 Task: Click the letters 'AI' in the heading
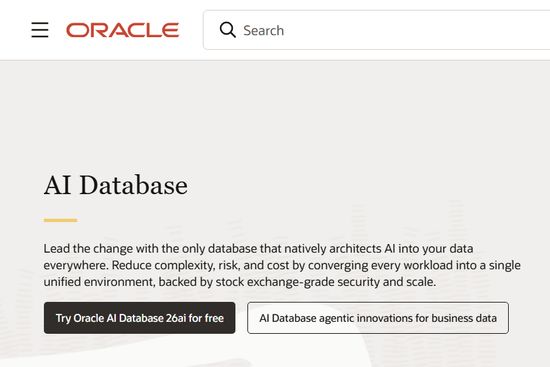pyautogui.click(x=57, y=185)
